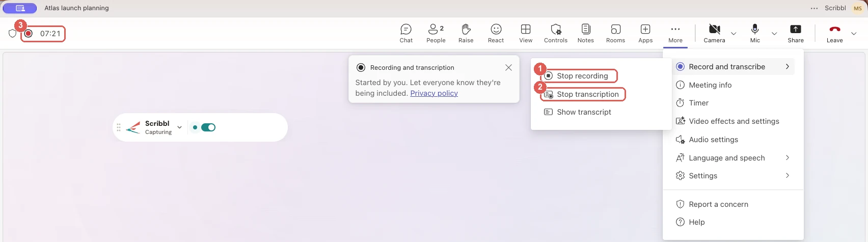The width and height of the screenshot is (868, 242).
Task: Expand Language and speech submenu arrow
Action: tap(788, 158)
